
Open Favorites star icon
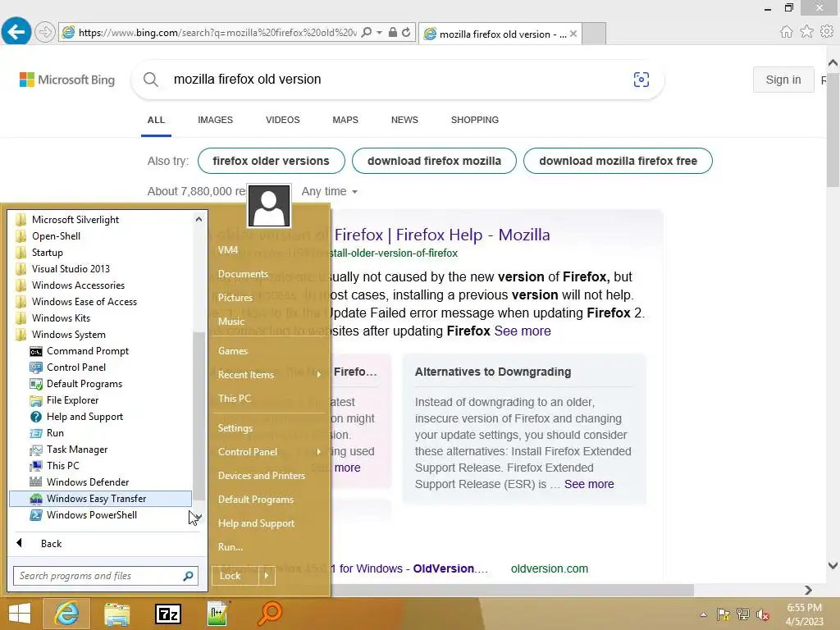[806, 32]
